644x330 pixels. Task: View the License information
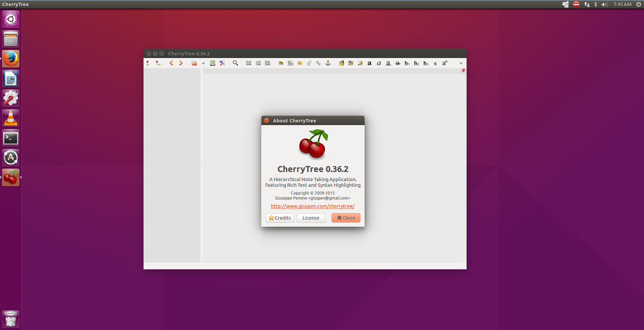point(311,218)
